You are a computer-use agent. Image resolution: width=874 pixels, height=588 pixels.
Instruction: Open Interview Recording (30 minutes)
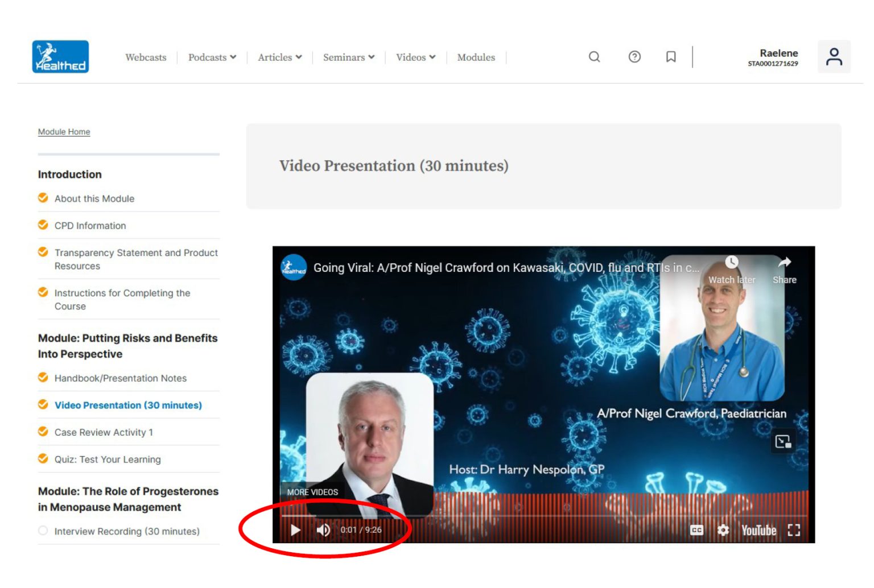(x=127, y=531)
